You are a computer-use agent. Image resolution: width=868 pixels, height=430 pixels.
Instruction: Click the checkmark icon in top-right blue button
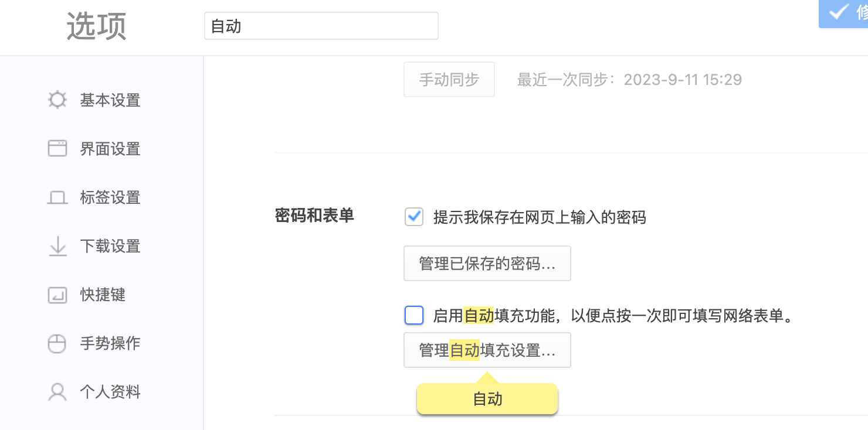(x=839, y=12)
